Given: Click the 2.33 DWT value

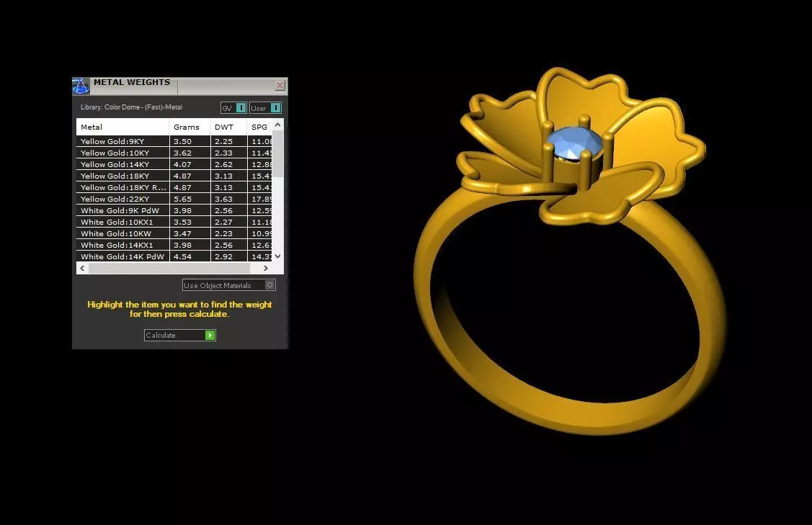Looking at the screenshot, I should click(223, 153).
